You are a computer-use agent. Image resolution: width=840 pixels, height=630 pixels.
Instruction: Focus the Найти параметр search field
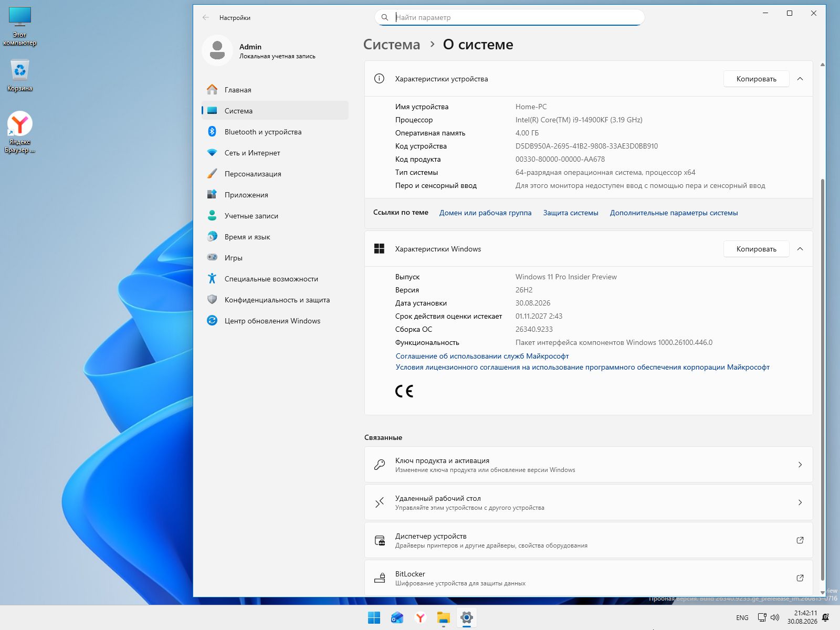click(509, 17)
